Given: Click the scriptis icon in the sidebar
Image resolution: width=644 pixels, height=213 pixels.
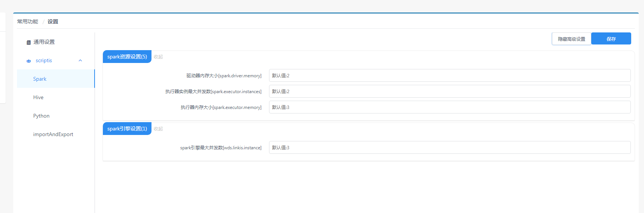Looking at the screenshot, I should coord(29,61).
